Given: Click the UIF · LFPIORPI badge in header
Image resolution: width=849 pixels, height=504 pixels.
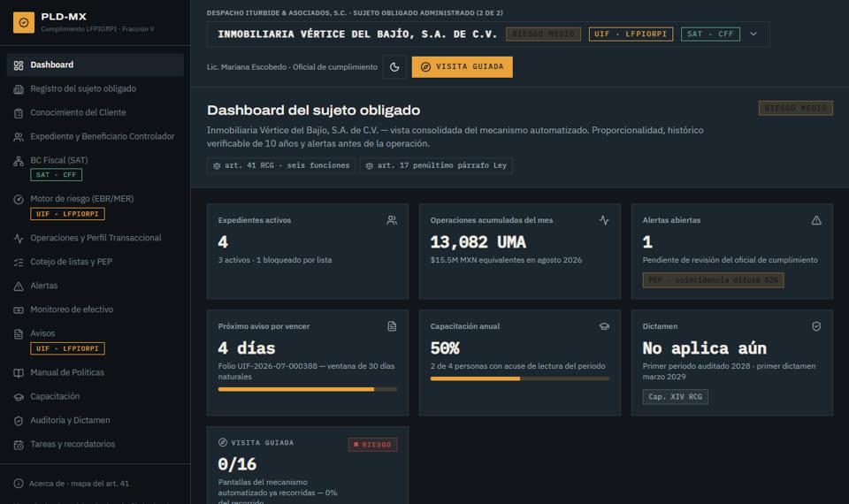Looking at the screenshot, I should pos(631,34).
